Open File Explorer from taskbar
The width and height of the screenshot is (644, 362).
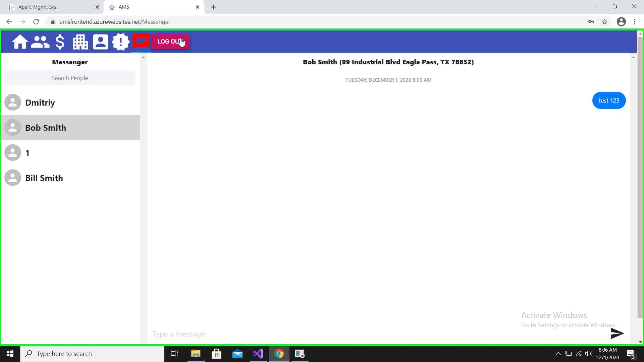[x=196, y=354]
